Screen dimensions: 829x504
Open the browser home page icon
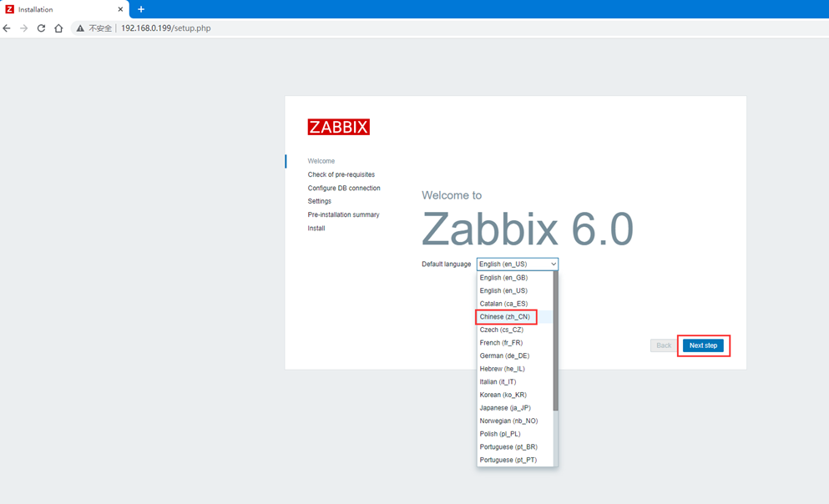pyautogui.click(x=58, y=28)
